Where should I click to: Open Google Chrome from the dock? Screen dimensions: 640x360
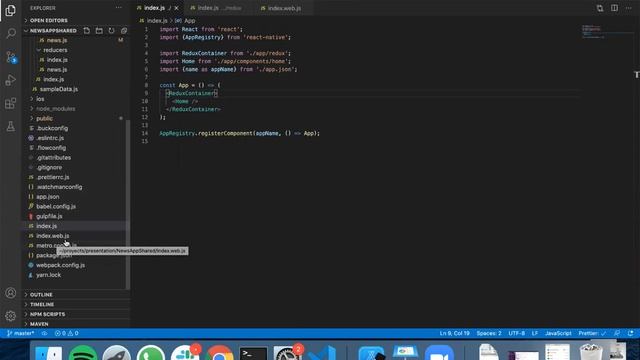(219, 353)
